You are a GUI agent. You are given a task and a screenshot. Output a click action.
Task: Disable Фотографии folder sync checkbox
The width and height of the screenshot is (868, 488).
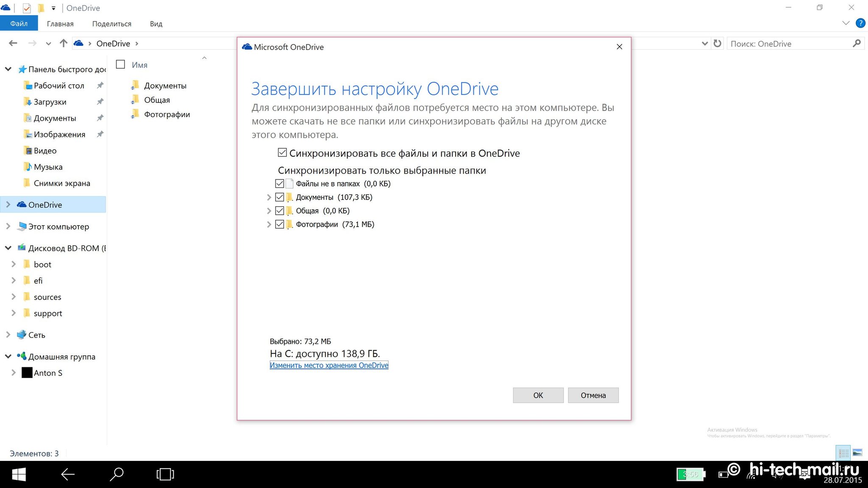279,224
